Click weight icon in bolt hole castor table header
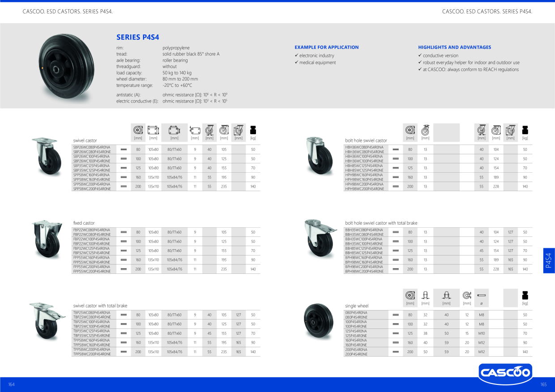Viewport: 555px width, 392px height. coord(525,130)
